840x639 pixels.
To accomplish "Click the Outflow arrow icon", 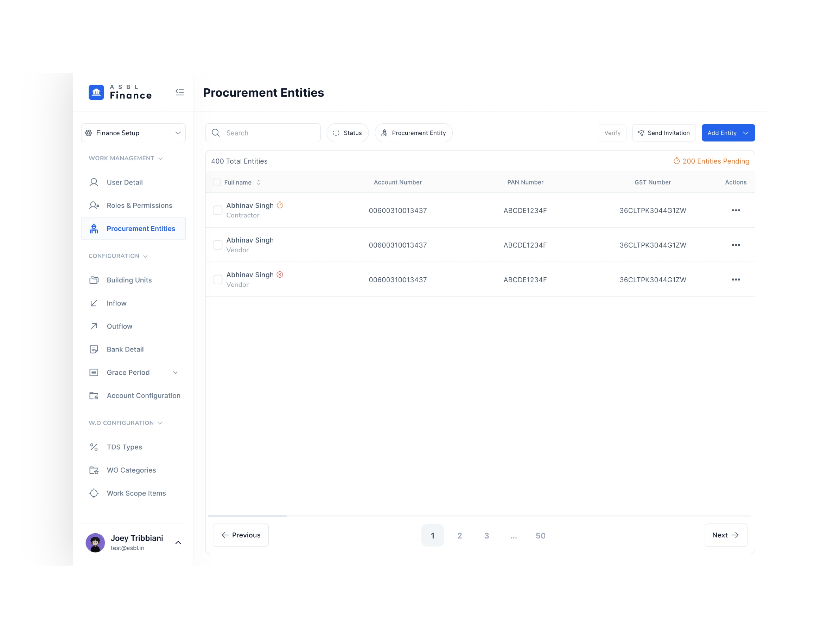I will (x=94, y=326).
